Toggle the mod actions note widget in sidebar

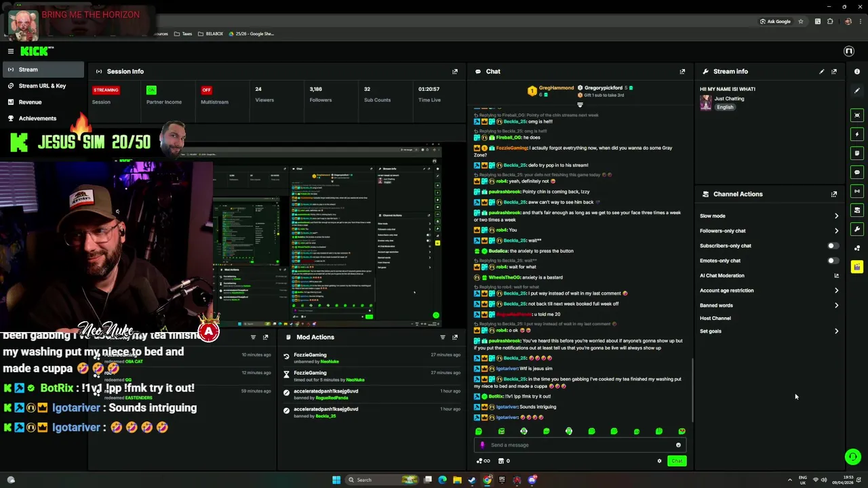coord(857,153)
